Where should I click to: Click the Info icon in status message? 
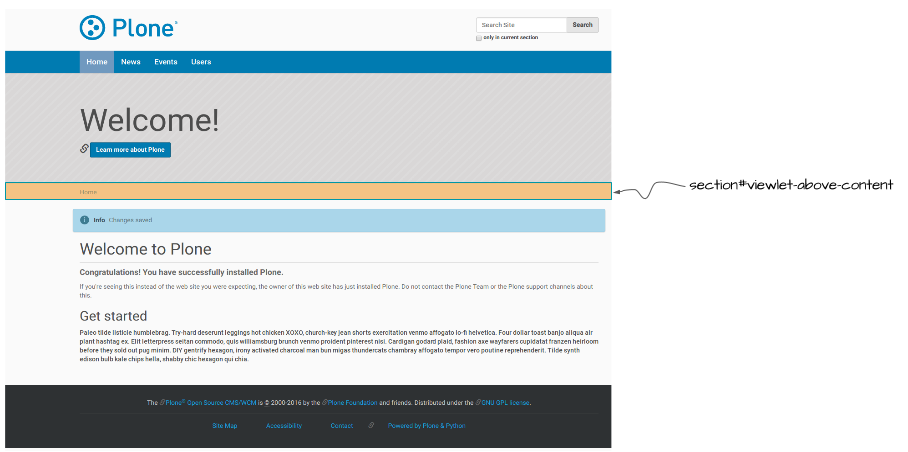[x=85, y=220]
